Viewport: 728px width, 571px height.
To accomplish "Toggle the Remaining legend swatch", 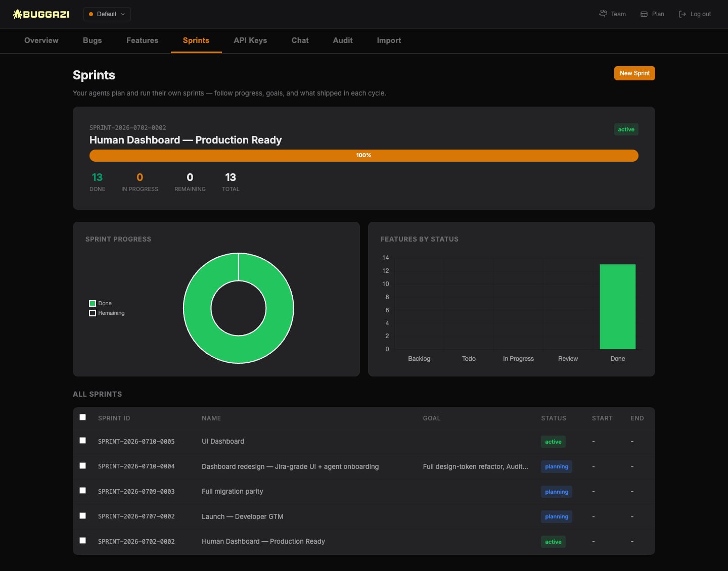I will (93, 313).
